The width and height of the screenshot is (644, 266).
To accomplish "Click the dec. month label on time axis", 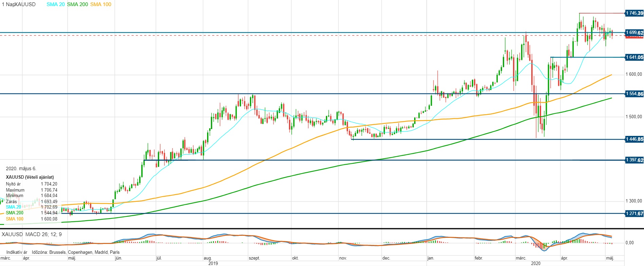I will click(386, 258).
